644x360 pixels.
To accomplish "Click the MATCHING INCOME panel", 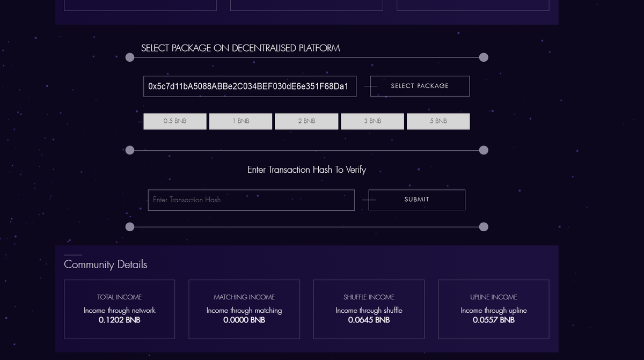I will pyautogui.click(x=244, y=309).
